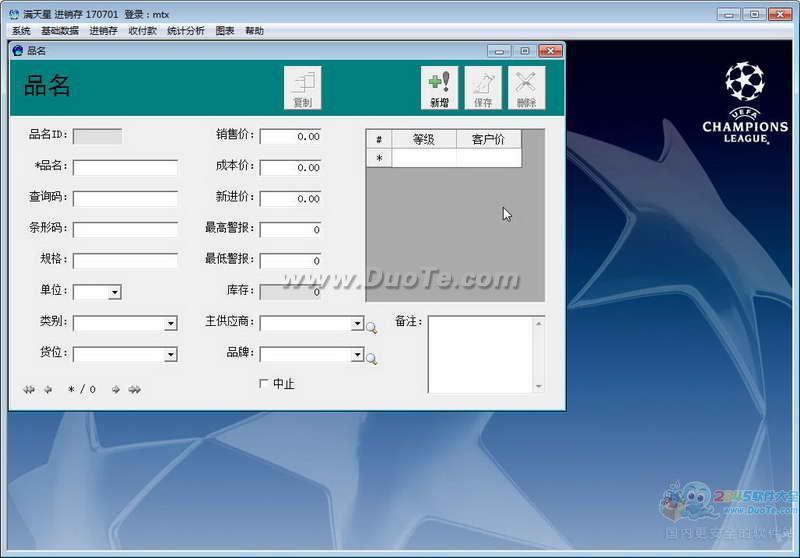The image size is (800, 558).
Task: Click the 新增 add-new toolbar button
Action: [x=439, y=88]
